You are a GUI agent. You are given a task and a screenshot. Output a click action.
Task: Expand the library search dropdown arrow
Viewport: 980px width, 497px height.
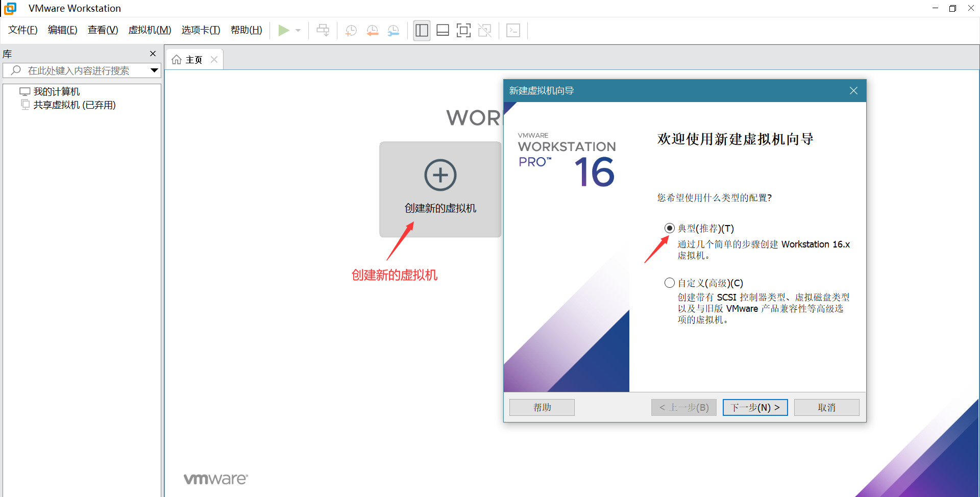point(154,70)
